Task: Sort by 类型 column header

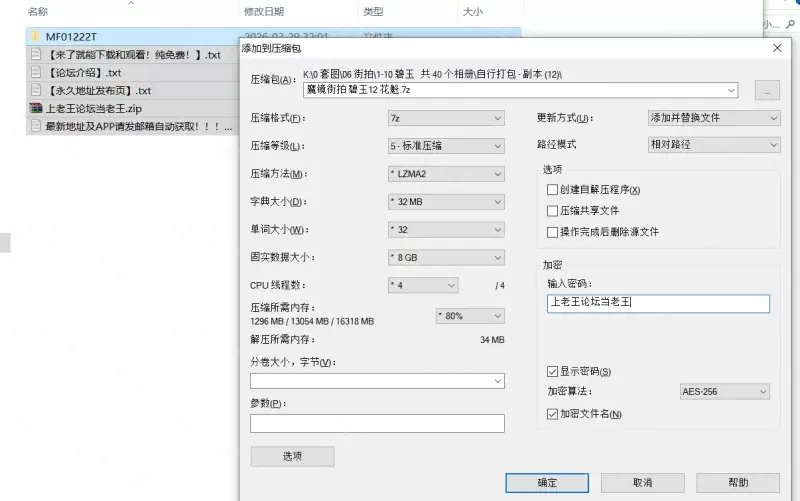Action: 373,11
